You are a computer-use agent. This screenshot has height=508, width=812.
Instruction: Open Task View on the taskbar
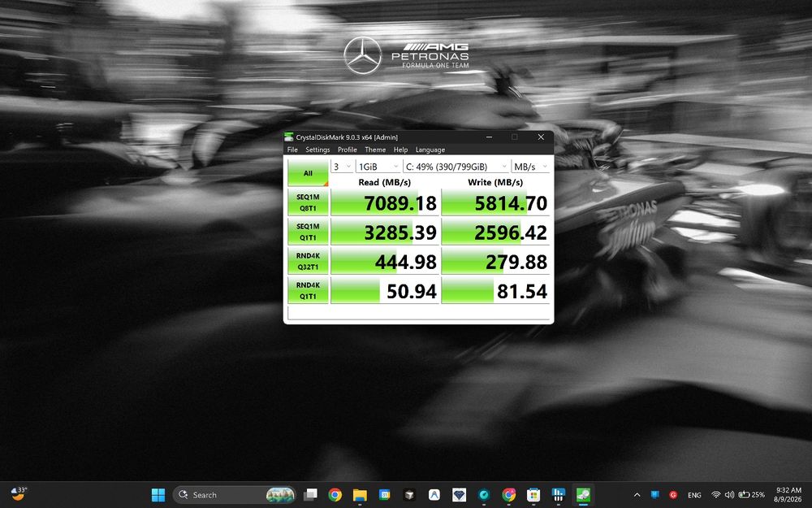click(x=310, y=494)
